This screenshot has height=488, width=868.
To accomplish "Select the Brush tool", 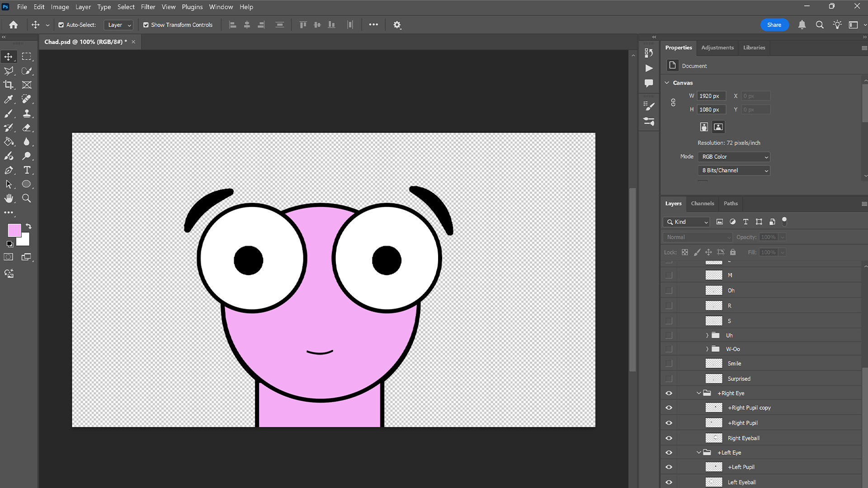I will coord(9,113).
